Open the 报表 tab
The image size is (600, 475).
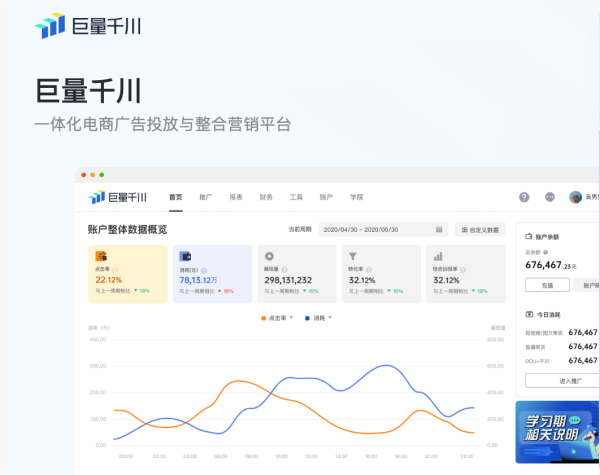[x=236, y=197]
